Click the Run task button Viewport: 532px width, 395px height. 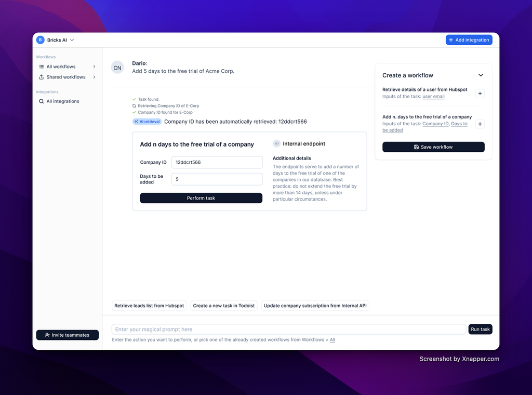pyautogui.click(x=480, y=329)
